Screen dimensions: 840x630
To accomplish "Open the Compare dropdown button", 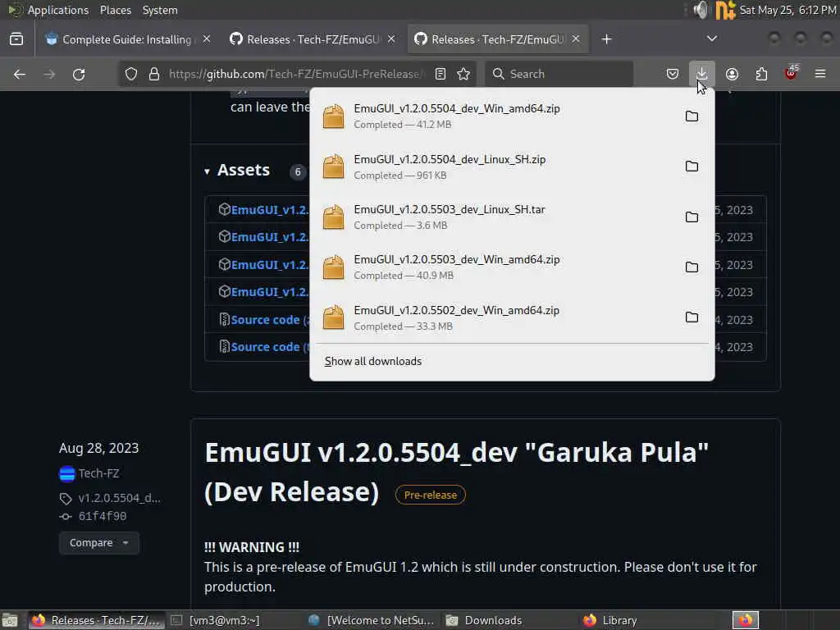I will pyautogui.click(x=99, y=543).
